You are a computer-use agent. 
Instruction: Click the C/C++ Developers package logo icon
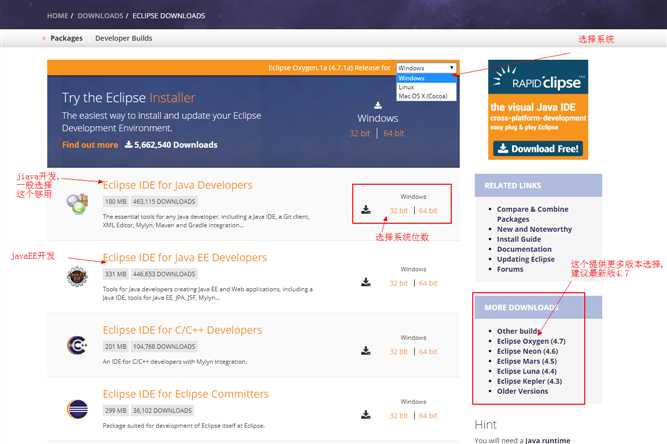pyautogui.click(x=77, y=345)
